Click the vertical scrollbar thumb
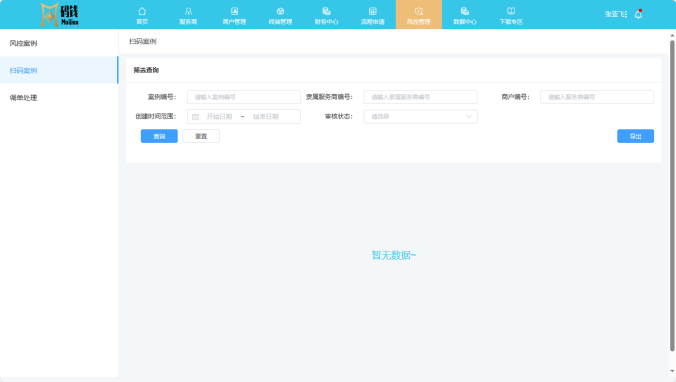This screenshot has width=676, height=382. coord(672,196)
